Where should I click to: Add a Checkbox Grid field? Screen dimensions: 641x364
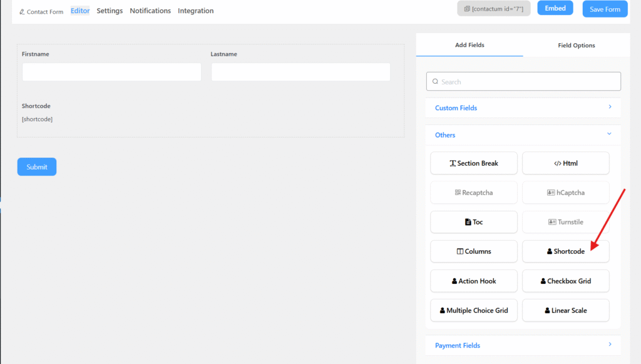[x=565, y=281]
